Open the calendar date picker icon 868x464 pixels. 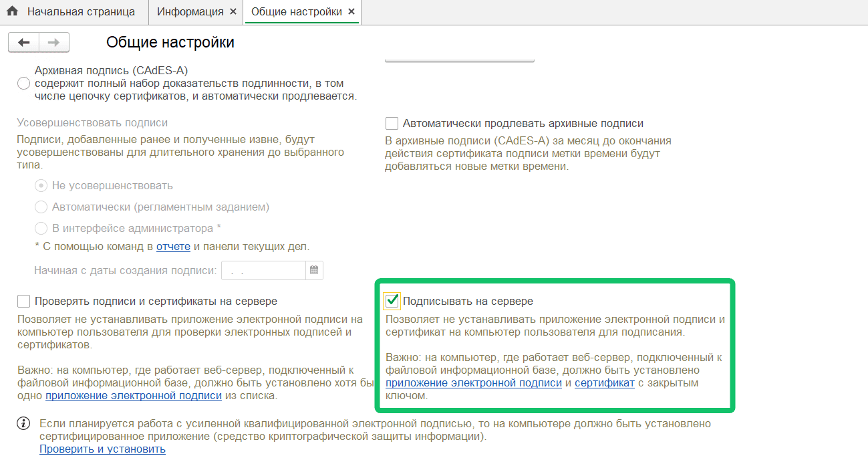(x=315, y=271)
